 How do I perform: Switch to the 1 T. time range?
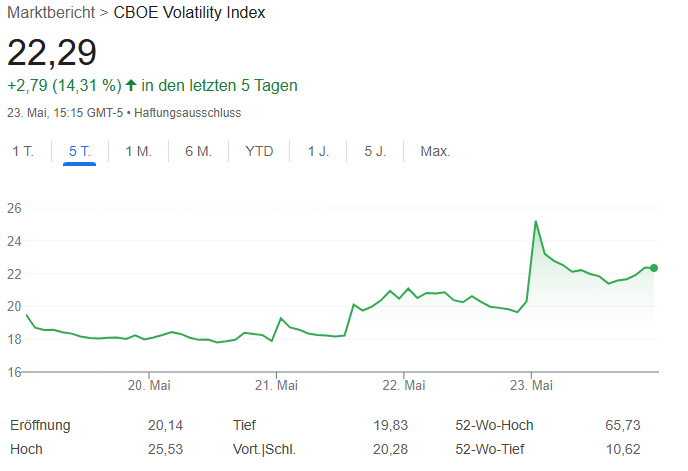coord(22,151)
